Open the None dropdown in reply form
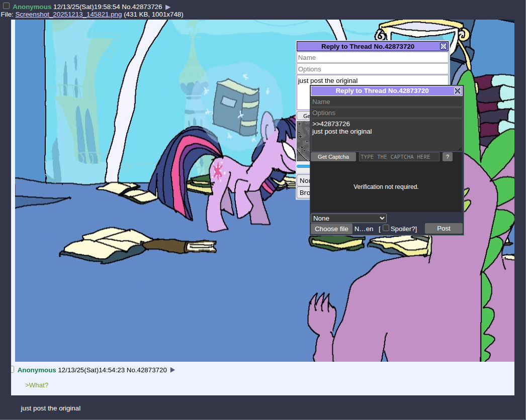Screen dimensions: 526x420 coord(348,218)
